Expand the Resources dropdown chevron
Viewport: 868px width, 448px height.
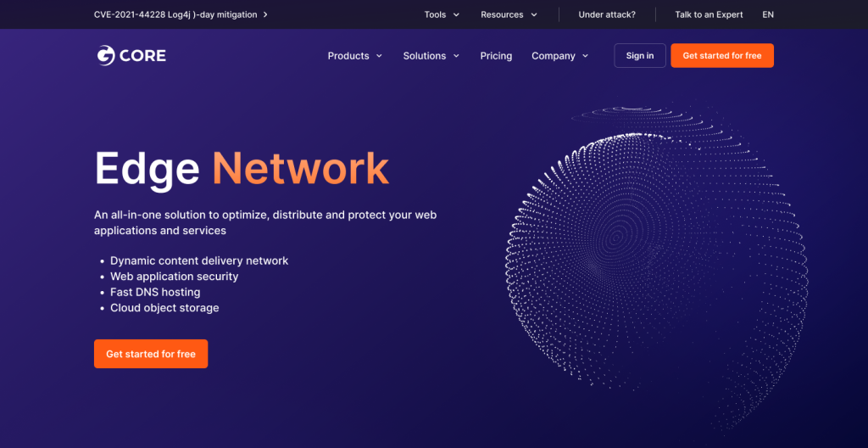point(534,15)
